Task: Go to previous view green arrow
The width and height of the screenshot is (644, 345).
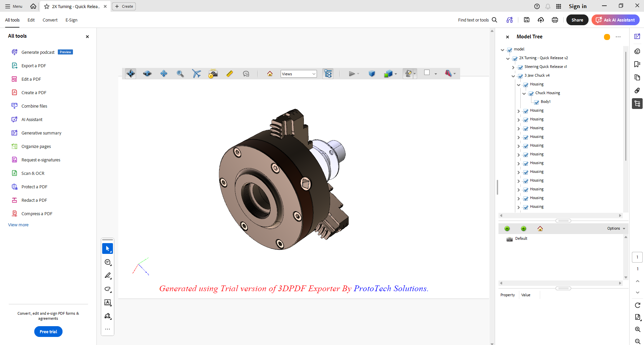Action: 507,229
